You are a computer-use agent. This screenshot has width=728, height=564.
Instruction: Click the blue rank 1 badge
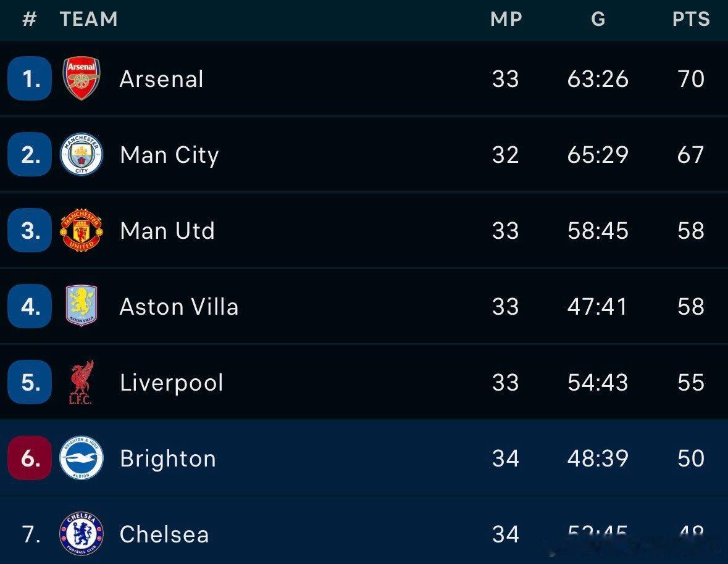click(x=30, y=78)
